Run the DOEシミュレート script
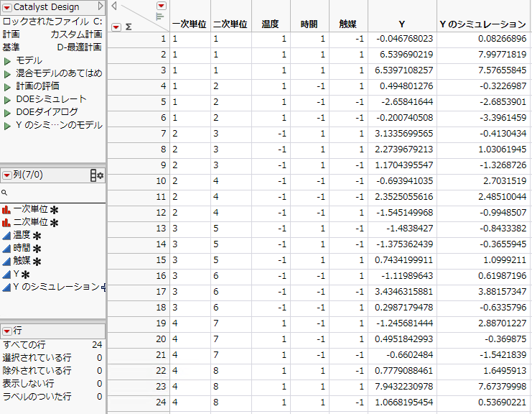The height and width of the screenshot is (414, 532). 7,100
